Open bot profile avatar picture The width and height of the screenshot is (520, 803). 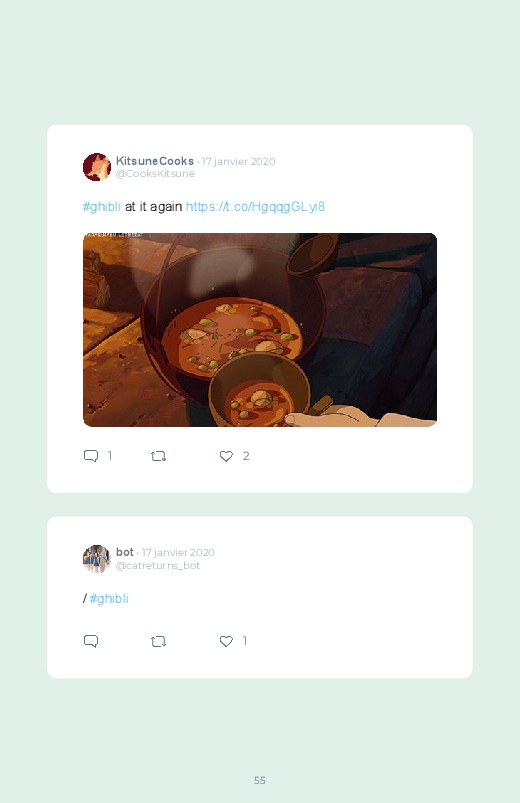(97, 559)
